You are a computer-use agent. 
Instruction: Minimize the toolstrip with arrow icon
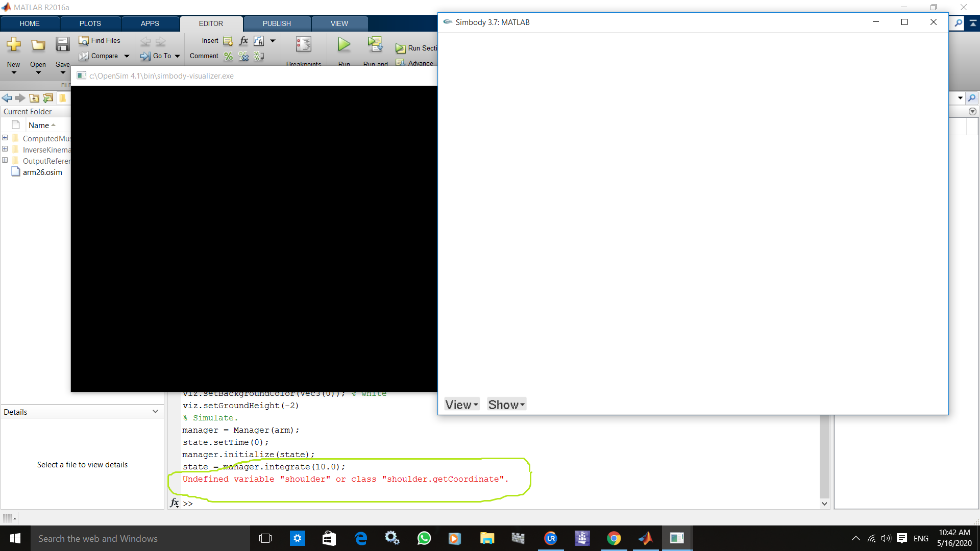coord(973,23)
